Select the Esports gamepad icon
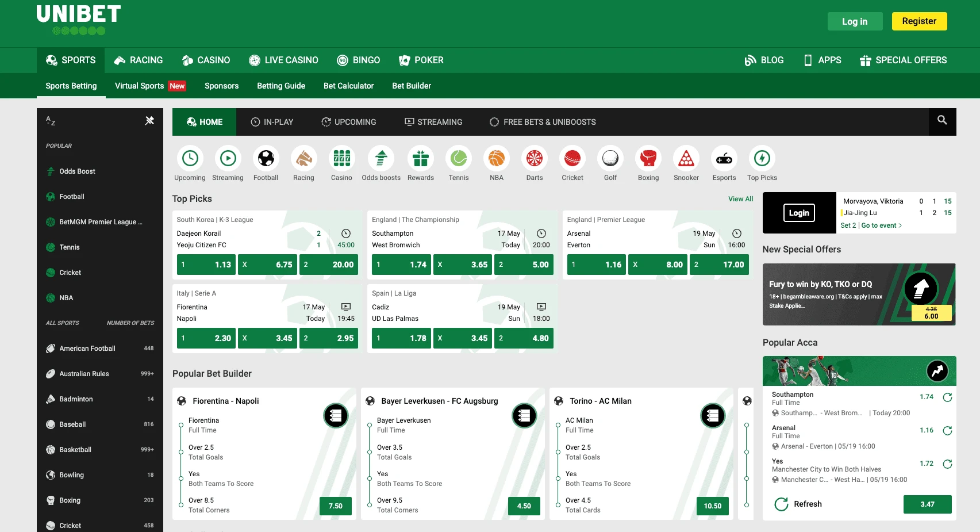980x532 pixels. [724, 158]
